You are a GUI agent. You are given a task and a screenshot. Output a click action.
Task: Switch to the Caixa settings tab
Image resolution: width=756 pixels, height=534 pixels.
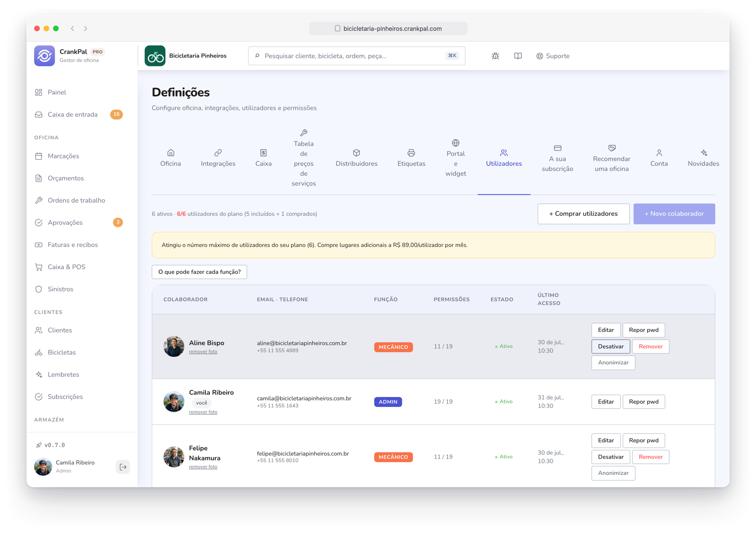[263, 158]
